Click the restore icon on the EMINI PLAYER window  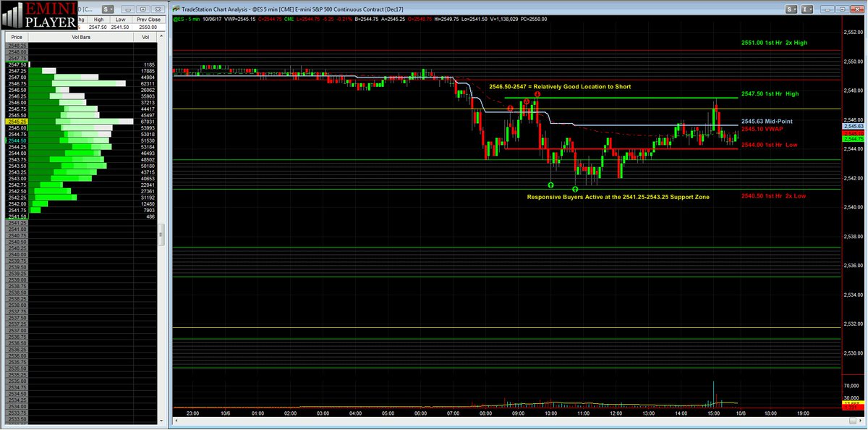pyautogui.click(x=142, y=9)
